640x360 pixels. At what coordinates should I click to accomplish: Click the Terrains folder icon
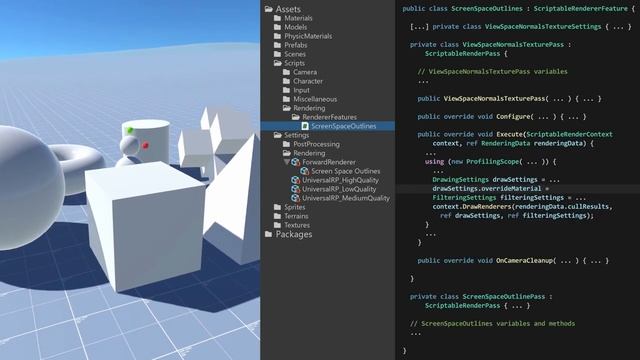click(278, 216)
